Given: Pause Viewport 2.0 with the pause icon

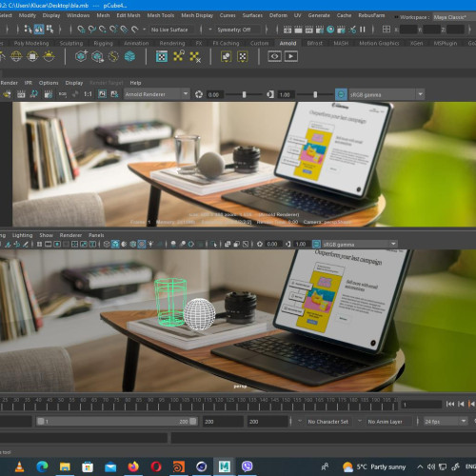Looking at the screenshot, I should tap(363, 30).
